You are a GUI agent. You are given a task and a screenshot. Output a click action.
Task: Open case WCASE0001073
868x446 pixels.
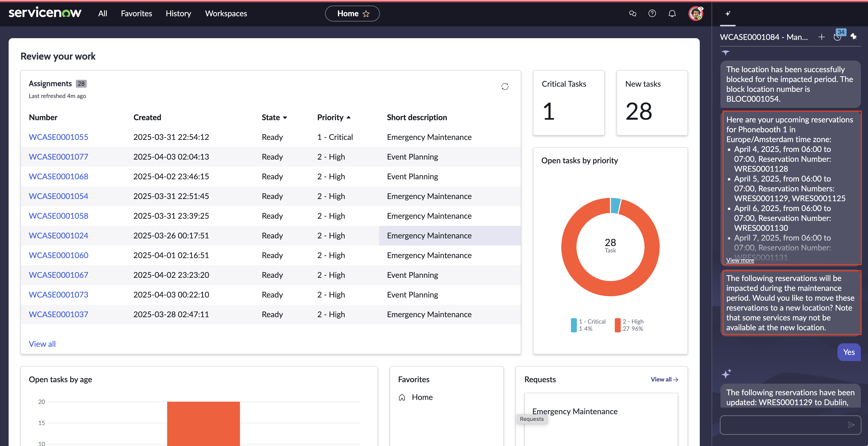[58, 295]
